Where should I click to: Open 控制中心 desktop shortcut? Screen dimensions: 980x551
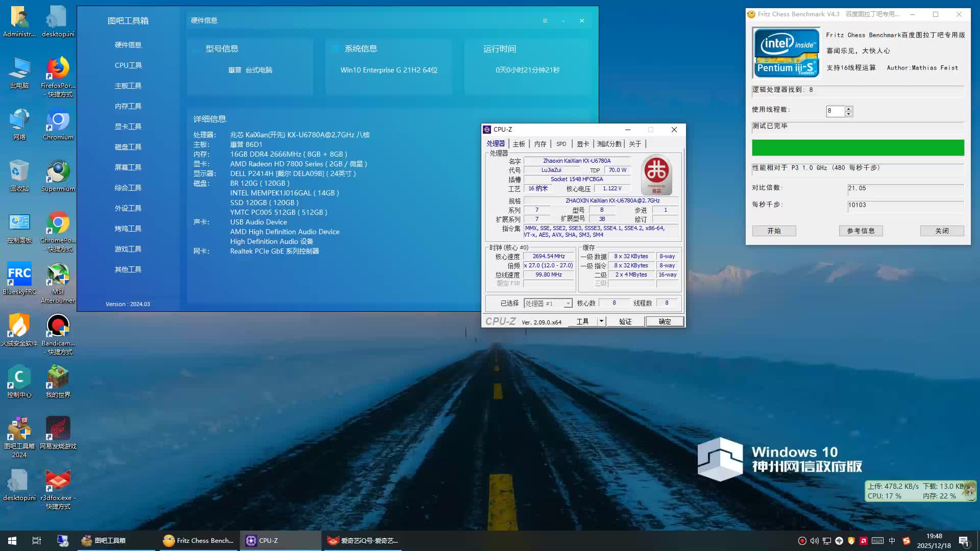click(x=19, y=382)
